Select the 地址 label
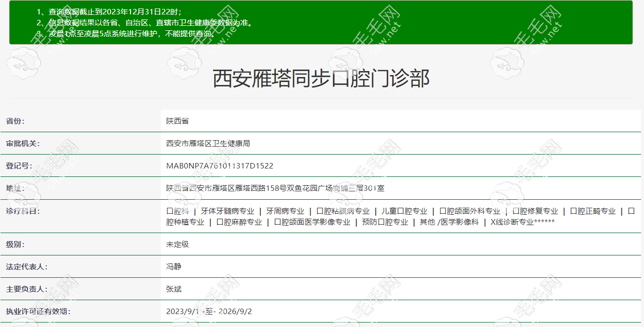Image resolution: width=644 pixels, height=327 pixels. (x=15, y=188)
